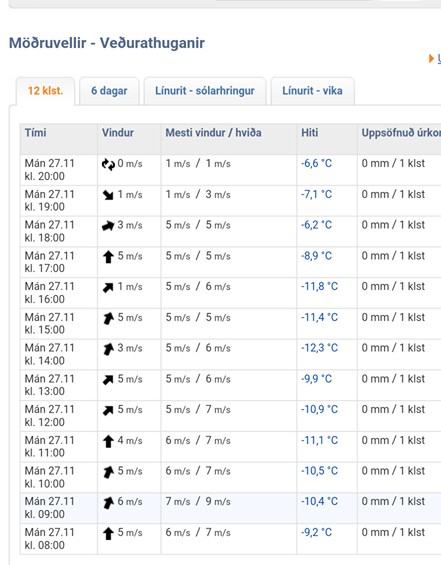Click the upward wind arrow at 08:00

[x=108, y=533]
